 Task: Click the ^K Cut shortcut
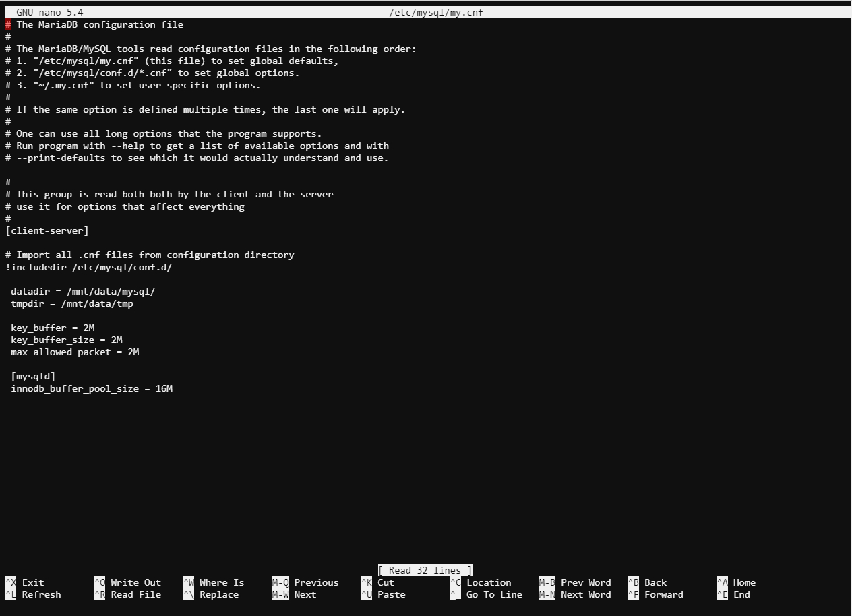(x=378, y=582)
